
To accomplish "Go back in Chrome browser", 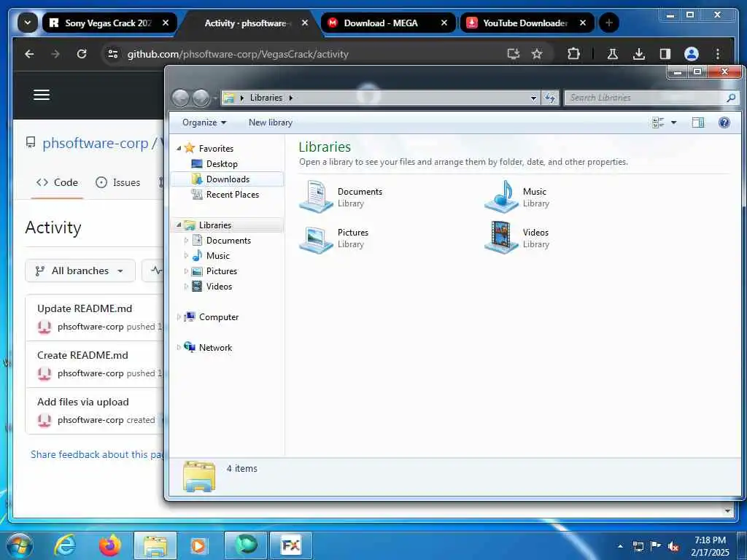I will click(x=29, y=54).
